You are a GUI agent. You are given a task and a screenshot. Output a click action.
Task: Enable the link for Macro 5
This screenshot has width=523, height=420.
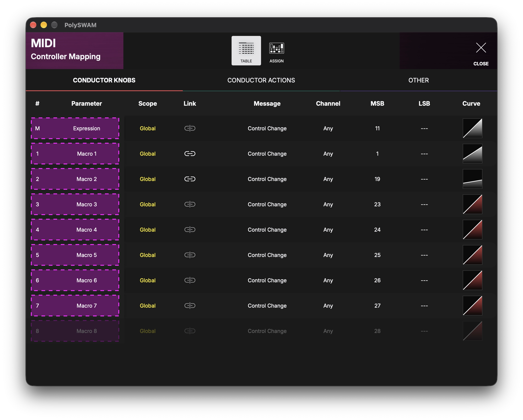pos(190,255)
